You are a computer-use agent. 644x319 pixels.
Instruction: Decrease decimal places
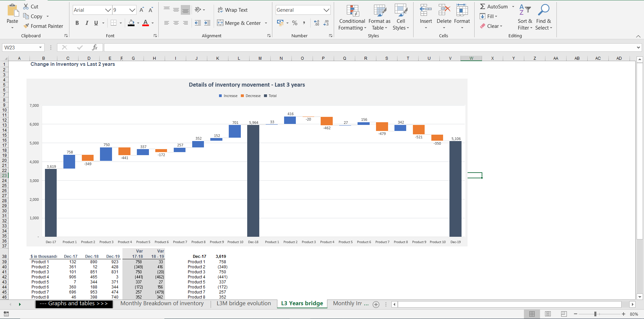tap(326, 23)
